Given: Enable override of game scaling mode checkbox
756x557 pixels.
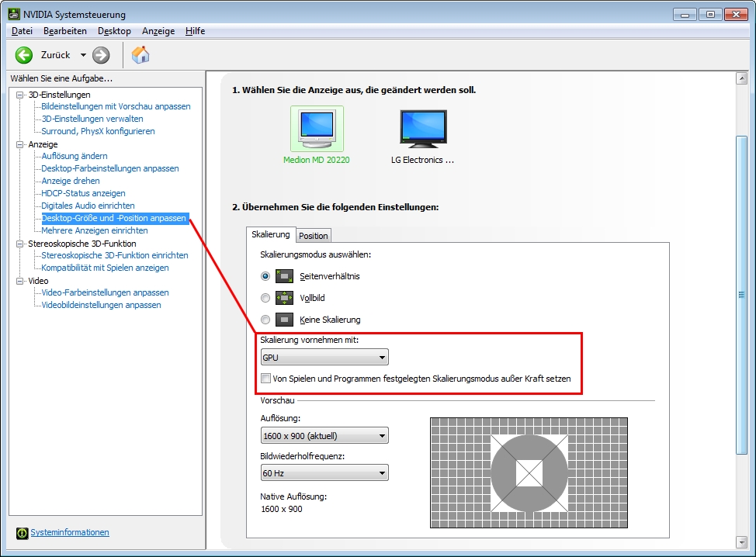Looking at the screenshot, I should pos(265,379).
